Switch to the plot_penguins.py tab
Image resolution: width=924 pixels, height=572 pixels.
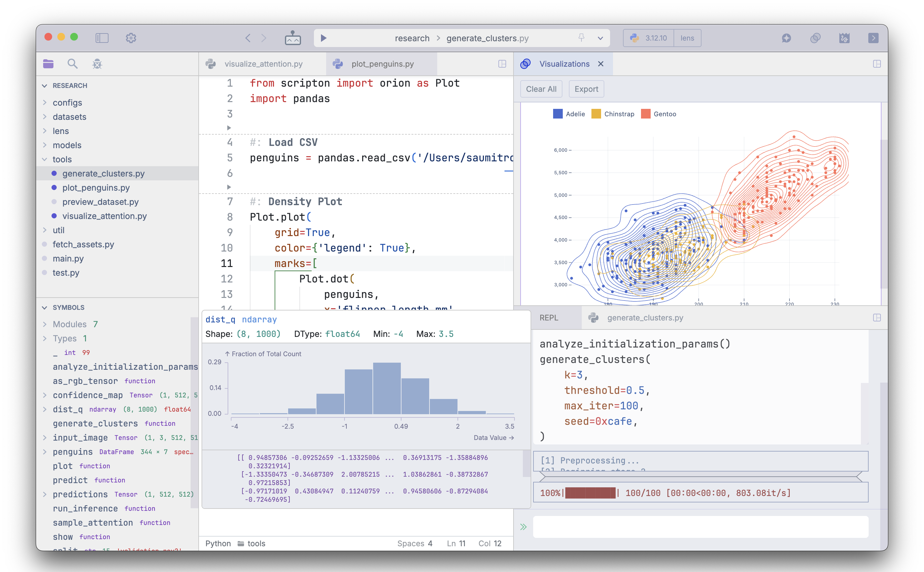click(x=382, y=63)
